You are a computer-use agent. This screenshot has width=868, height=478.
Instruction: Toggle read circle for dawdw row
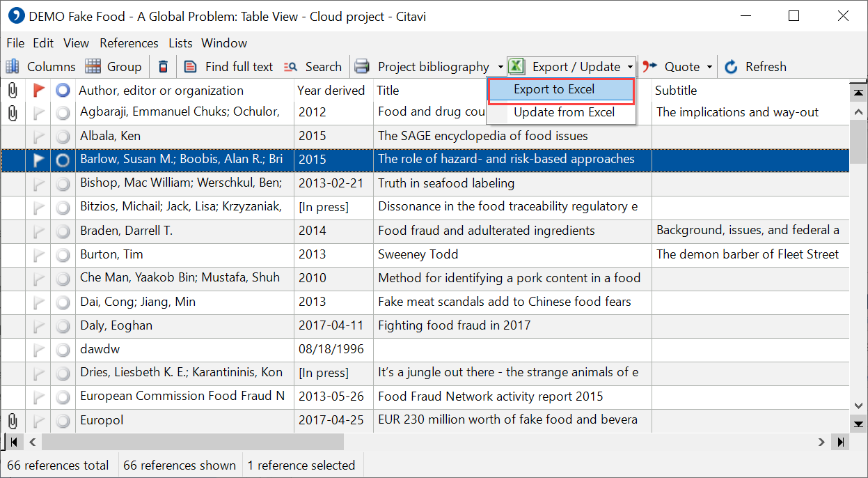click(x=63, y=350)
